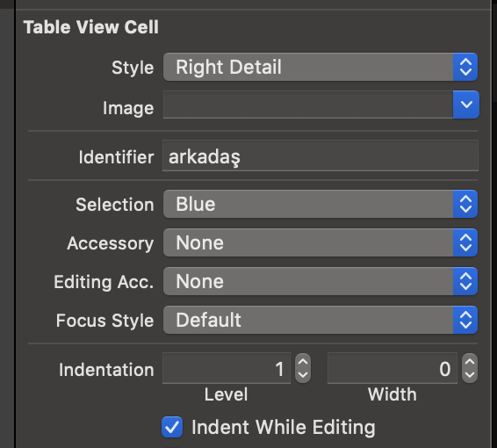Open the Style dropdown showing Right Detail
This screenshot has height=448, width=497.
click(321, 67)
